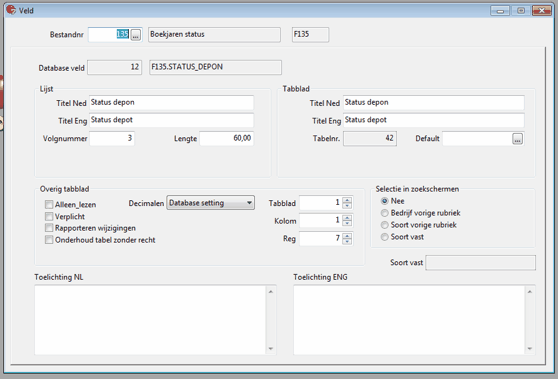
Task: Click the Tabelnr. field
Action: coord(370,138)
